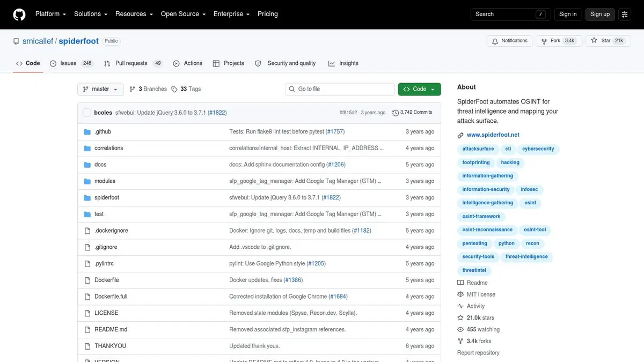Click the THANKYOU file icon

pos(87,346)
